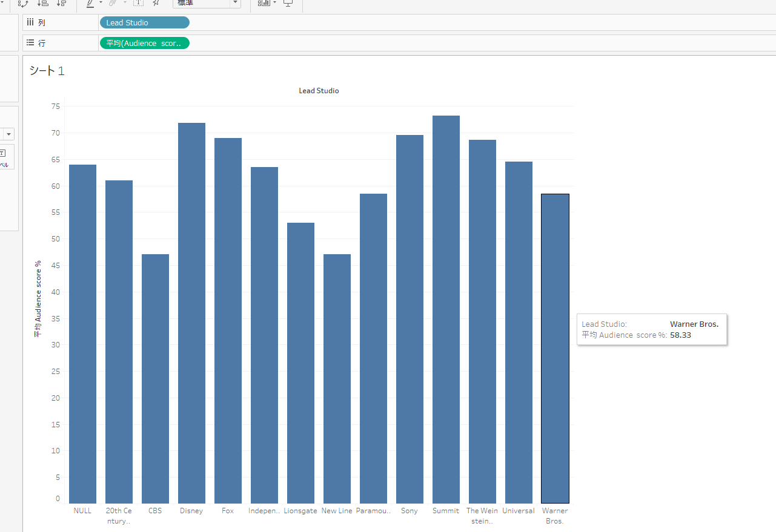
Task: Click Warner Bros. text in the tooltip
Action: (694, 324)
